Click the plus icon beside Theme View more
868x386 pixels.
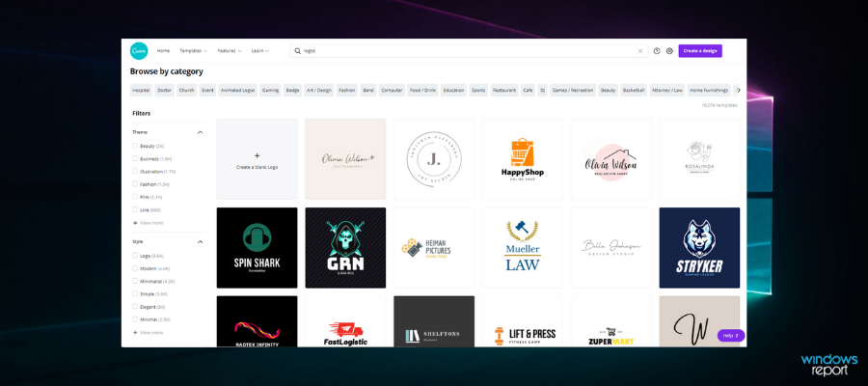[x=135, y=223]
